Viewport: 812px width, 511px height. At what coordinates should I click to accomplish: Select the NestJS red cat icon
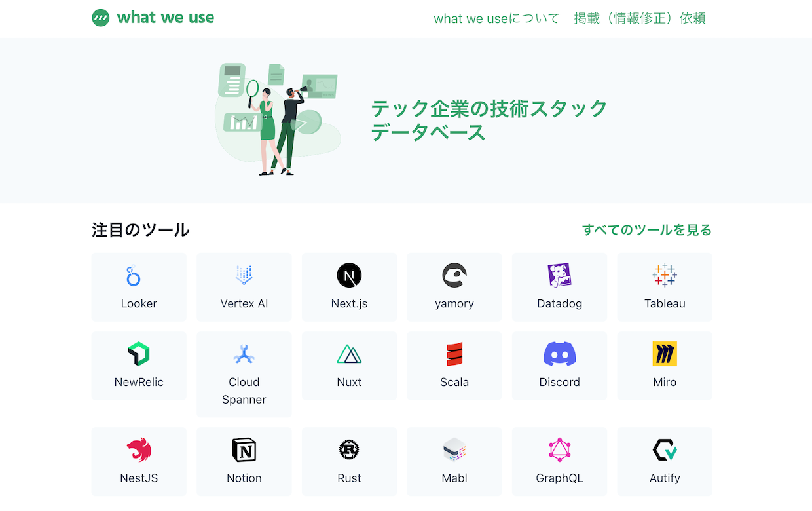139,450
